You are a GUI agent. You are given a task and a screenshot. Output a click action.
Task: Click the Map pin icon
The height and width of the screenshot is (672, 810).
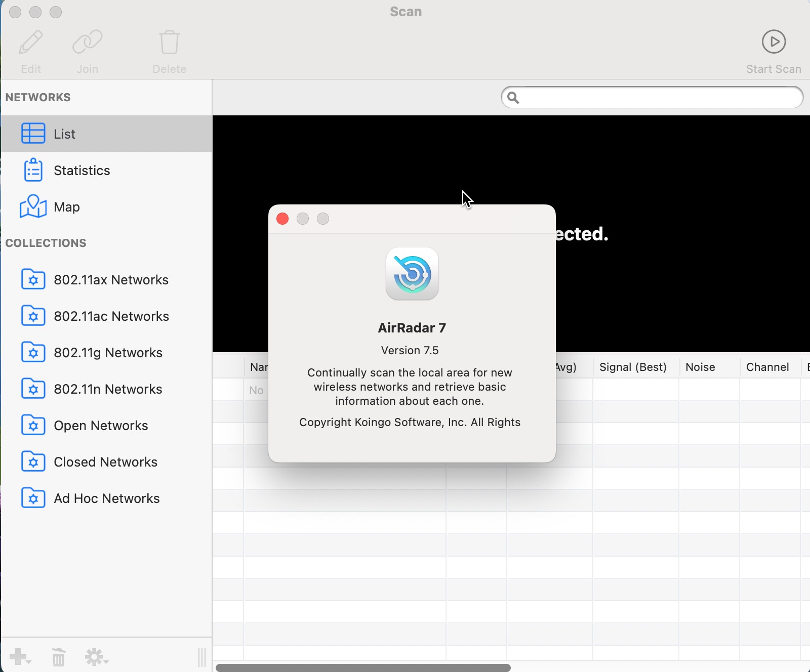(x=33, y=206)
